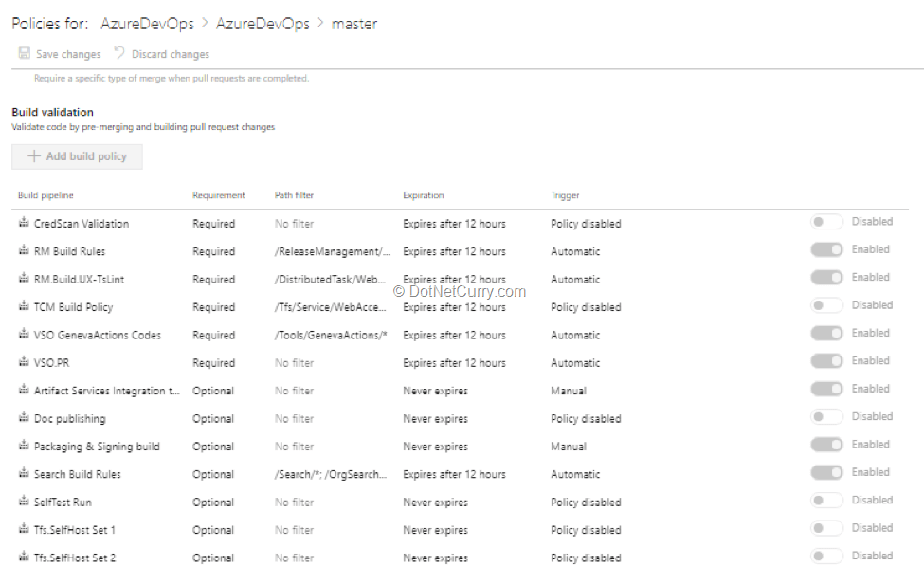Open VSO GenevaActions Codes policy
This screenshot has width=924, height=585.
tap(98, 335)
